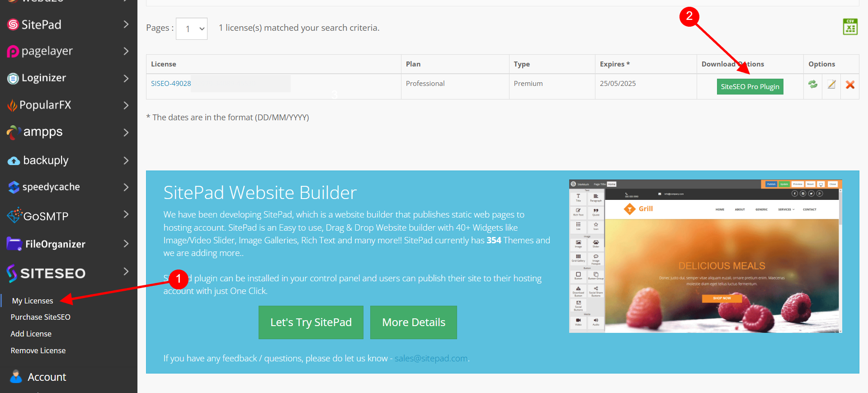Click the Account user icon
This screenshot has width=868, height=393.
point(16,377)
